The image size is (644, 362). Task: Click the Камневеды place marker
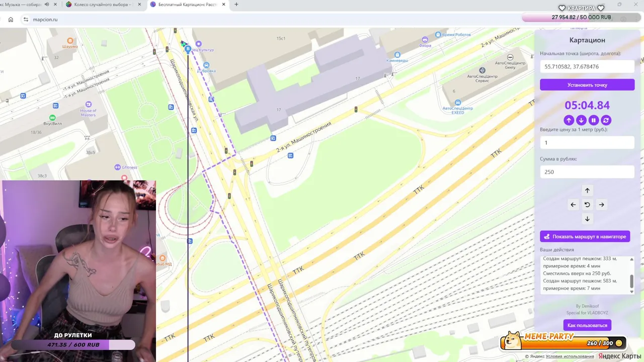click(x=397, y=55)
